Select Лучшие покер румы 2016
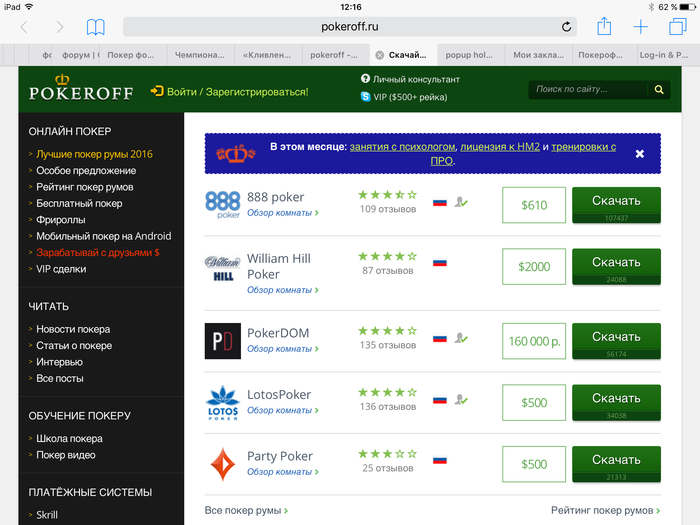The image size is (700, 525). point(94,154)
